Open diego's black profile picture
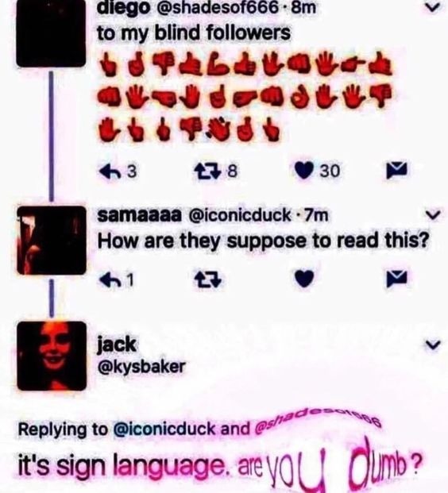The height and width of the screenshot is (493, 448). tap(51, 33)
